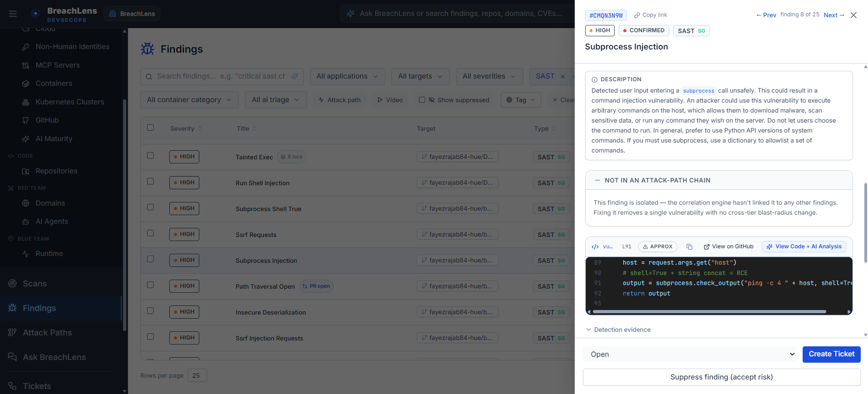Open the All ai triage dropdown
Image resolution: width=868 pixels, height=394 pixels.
point(276,100)
